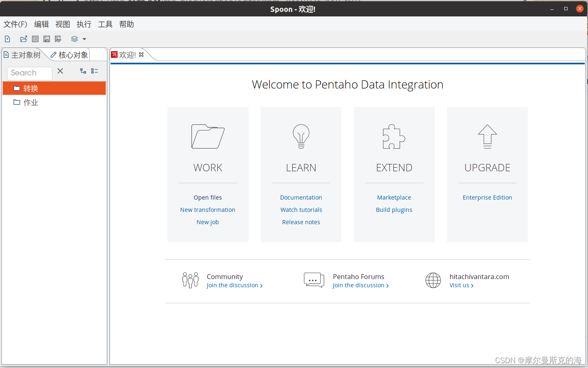588x368 pixels.
Task: Select the 转换 tree item
Action: pyautogui.click(x=54, y=88)
